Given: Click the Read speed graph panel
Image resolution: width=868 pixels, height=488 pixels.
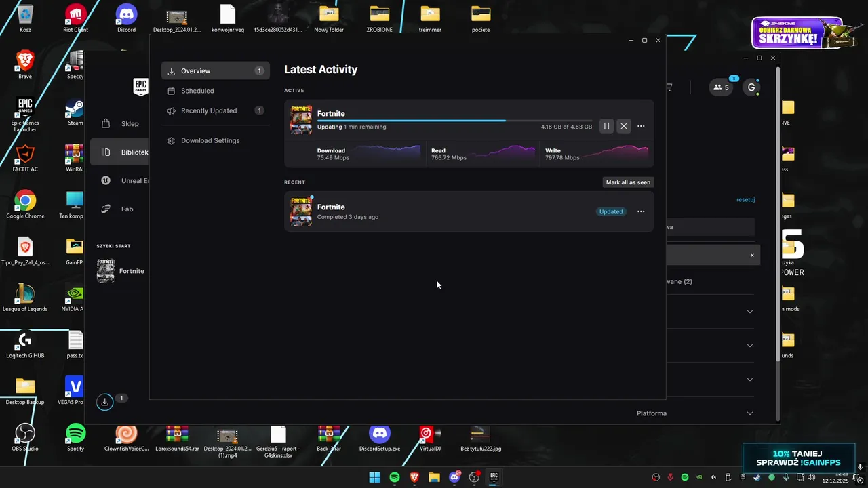Looking at the screenshot, I should [x=483, y=154].
